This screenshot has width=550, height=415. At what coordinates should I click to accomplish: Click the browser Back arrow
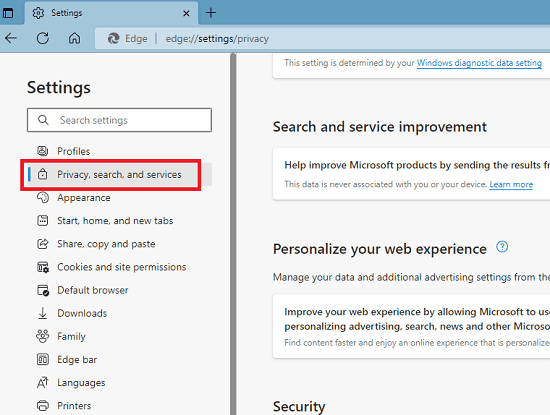point(11,38)
